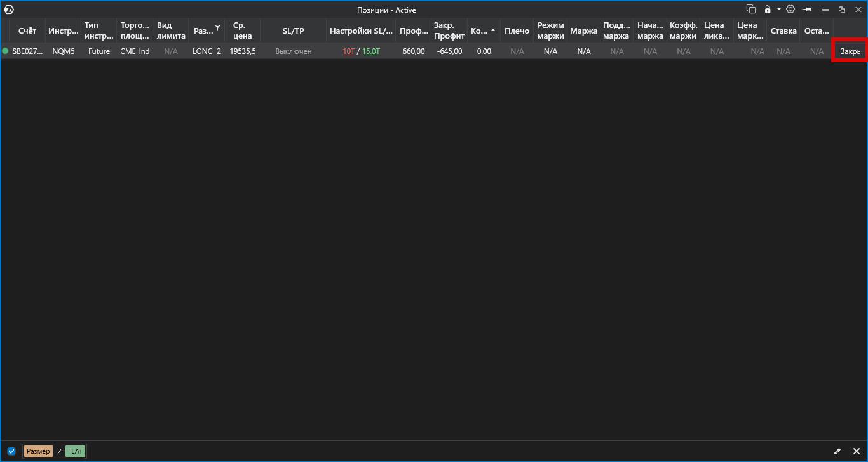Sort by the Инстр... column header
The image size is (868, 462).
(x=63, y=31)
